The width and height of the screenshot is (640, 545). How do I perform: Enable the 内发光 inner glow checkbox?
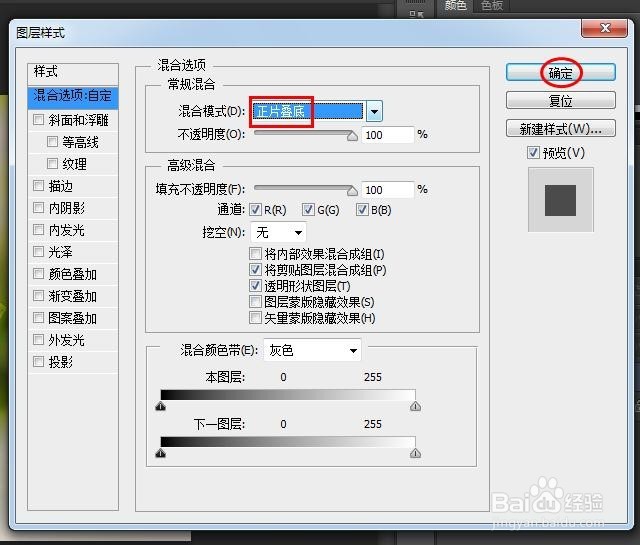coord(38,230)
